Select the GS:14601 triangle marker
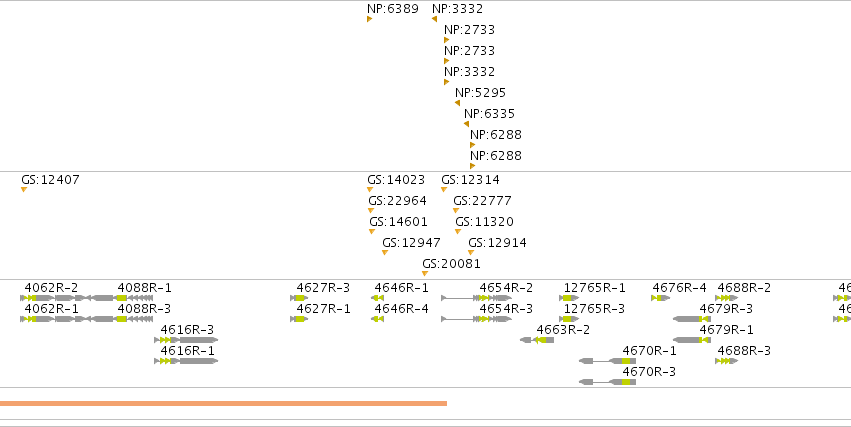This screenshot has width=851, height=427. [372, 232]
